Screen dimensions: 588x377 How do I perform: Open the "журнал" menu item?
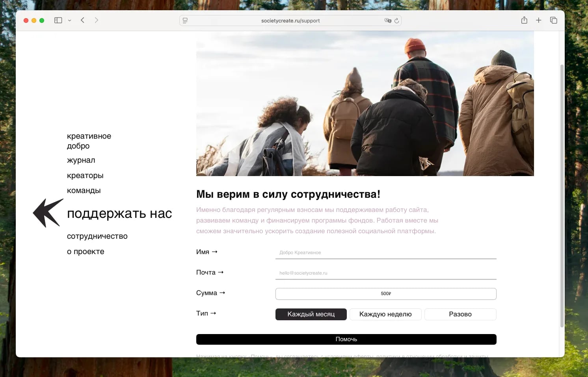click(81, 160)
